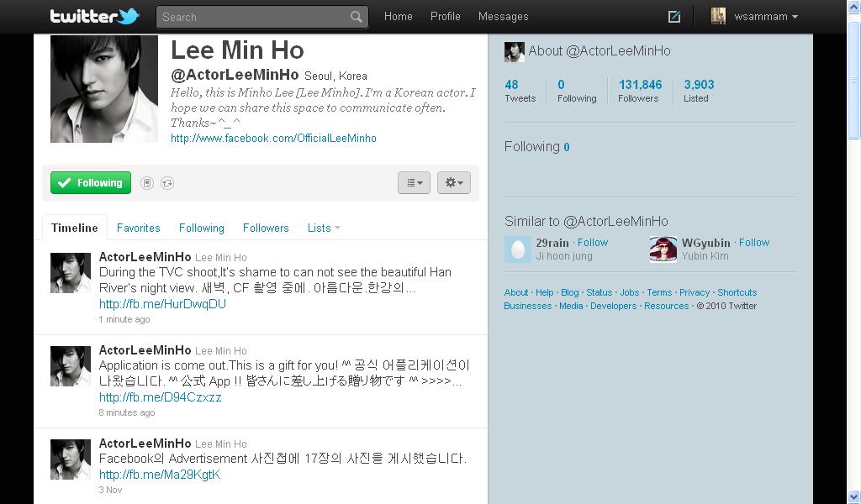Open the '8 minutes ago' timestamp
Screen dimensions: 861x504
click(x=127, y=412)
